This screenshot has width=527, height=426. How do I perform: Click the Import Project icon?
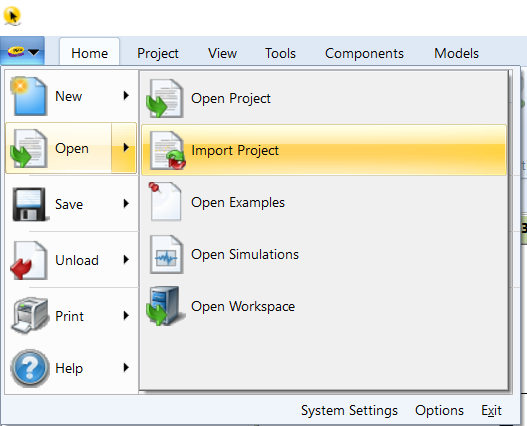pyautogui.click(x=167, y=150)
